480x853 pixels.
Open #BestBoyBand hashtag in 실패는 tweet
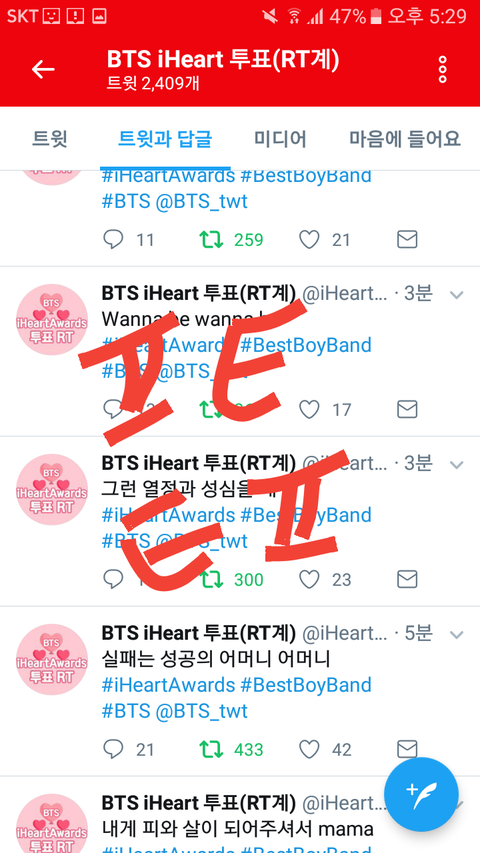click(x=306, y=685)
